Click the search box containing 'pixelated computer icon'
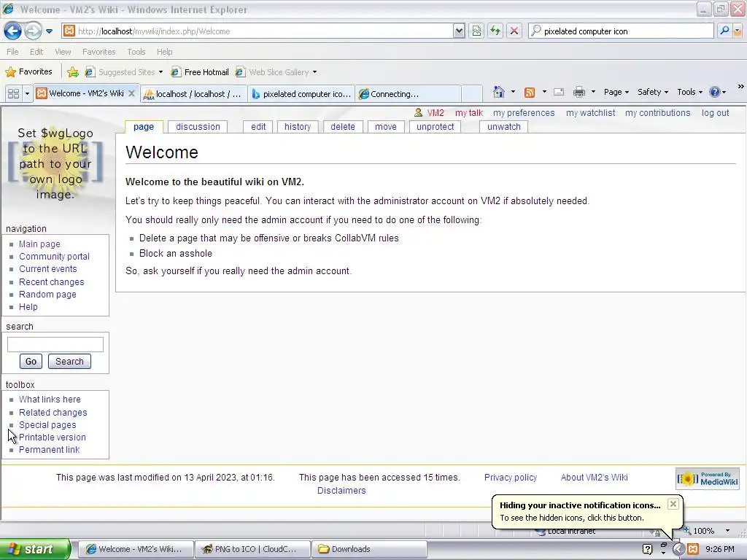The height and width of the screenshot is (560, 747). [x=622, y=31]
